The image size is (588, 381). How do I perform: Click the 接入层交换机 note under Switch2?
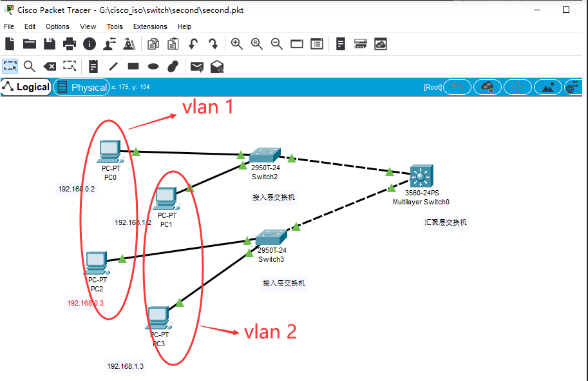[274, 197]
